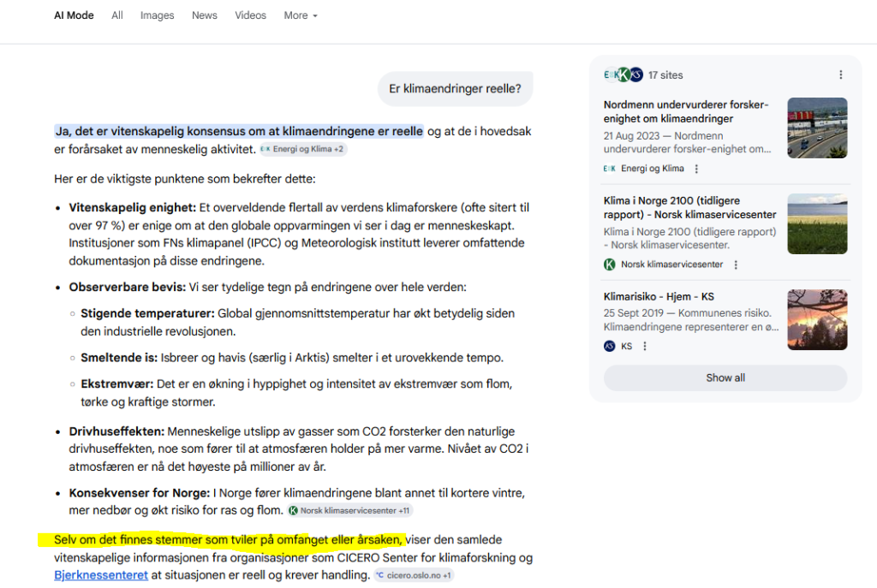The height and width of the screenshot is (588, 877).
Task: Click the sentence Her er de viktigste punktene
Action: [x=185, y=179]
